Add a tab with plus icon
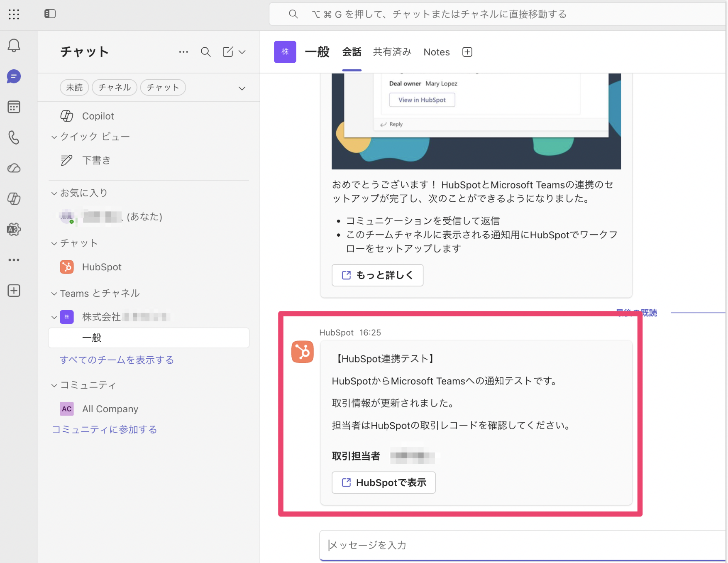The width and height of the screenshot is (728, 563). (467, 52)
